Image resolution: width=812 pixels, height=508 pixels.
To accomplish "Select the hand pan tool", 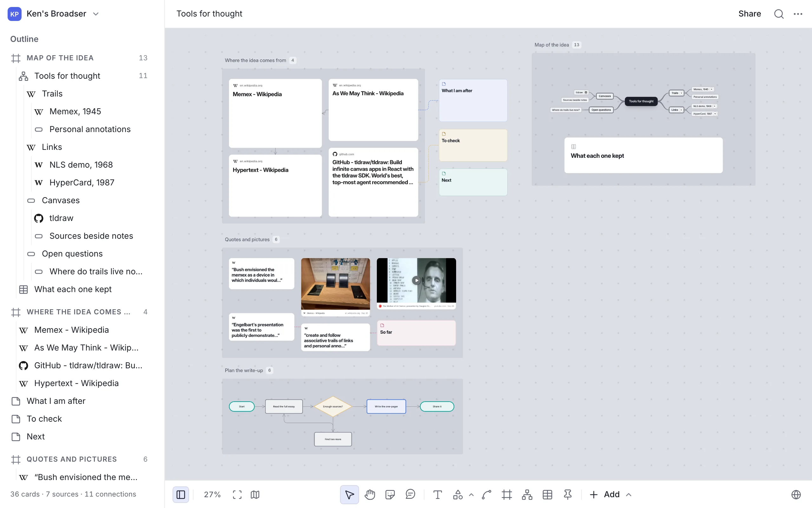I will (x=370, y=494).
